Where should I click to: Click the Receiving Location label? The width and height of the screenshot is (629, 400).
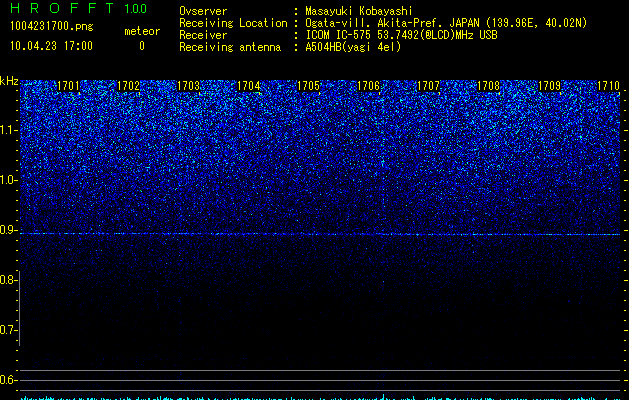pyautogui.click(x=233, y=23)
